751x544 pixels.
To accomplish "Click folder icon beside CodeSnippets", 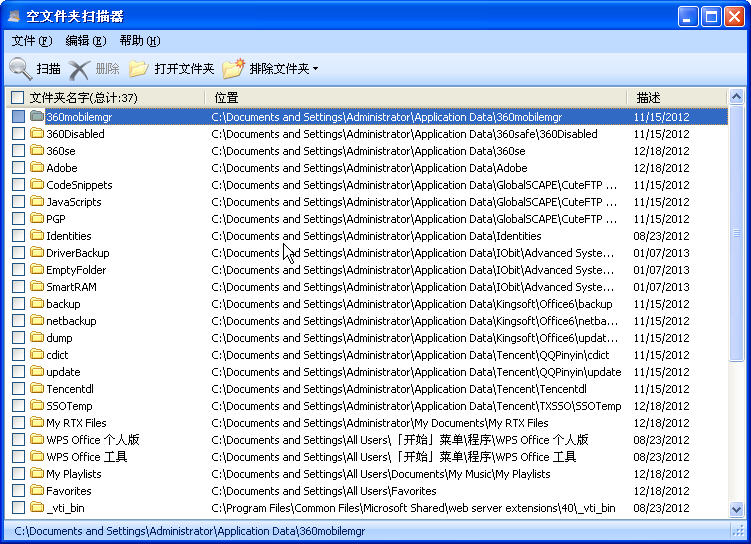I will coord(37,184).
